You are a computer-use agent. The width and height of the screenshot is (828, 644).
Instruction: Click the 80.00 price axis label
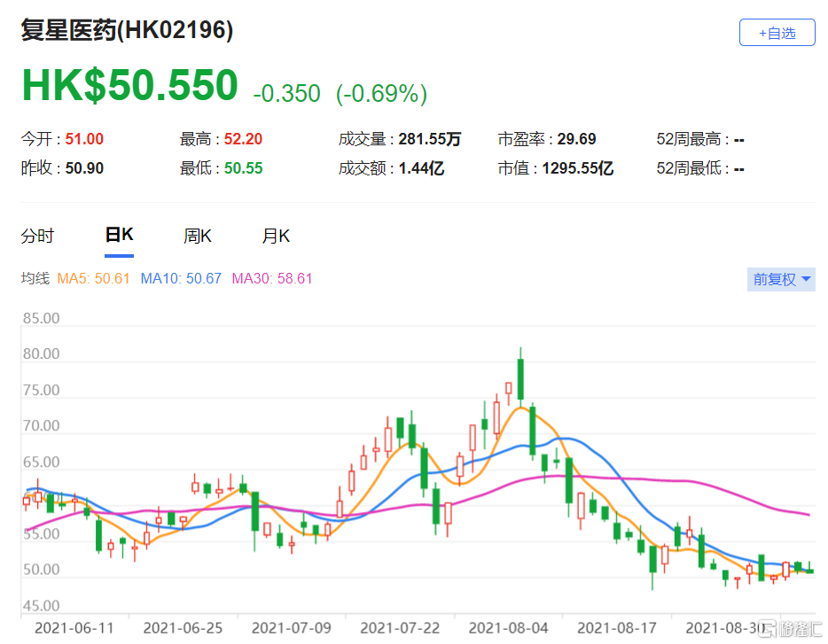click(x=41, y=353)
